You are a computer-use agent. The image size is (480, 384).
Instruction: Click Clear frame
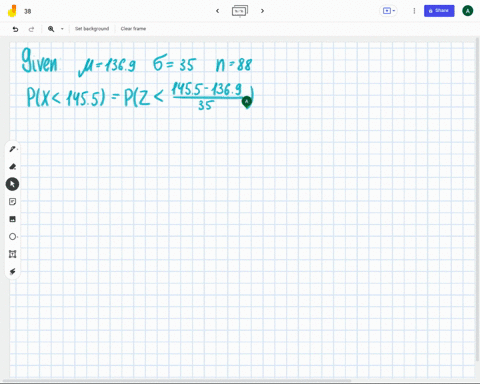(x=133, y=29)
